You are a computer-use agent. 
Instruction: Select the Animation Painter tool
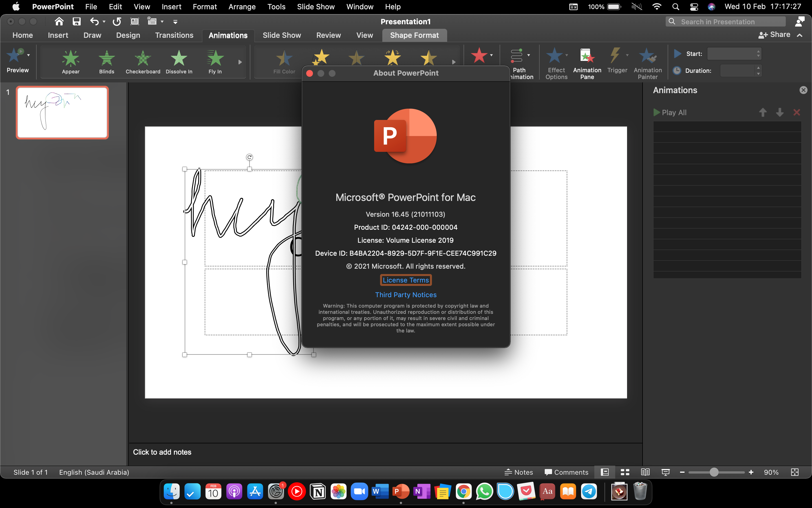click(648, 63)
